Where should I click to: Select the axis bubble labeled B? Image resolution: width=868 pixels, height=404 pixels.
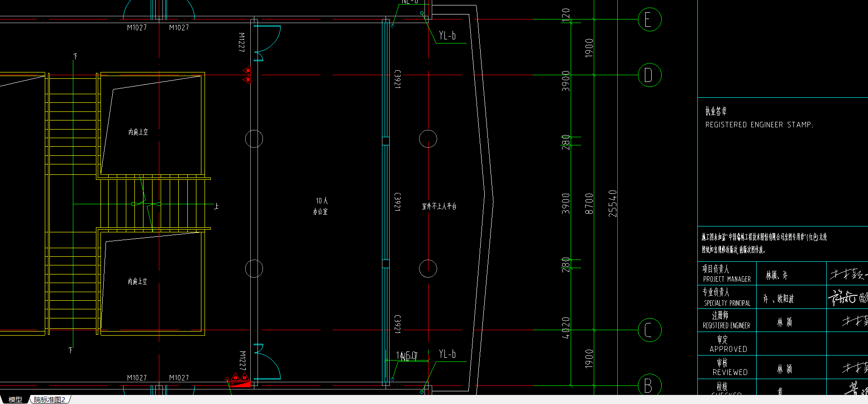tap(649, 385)
